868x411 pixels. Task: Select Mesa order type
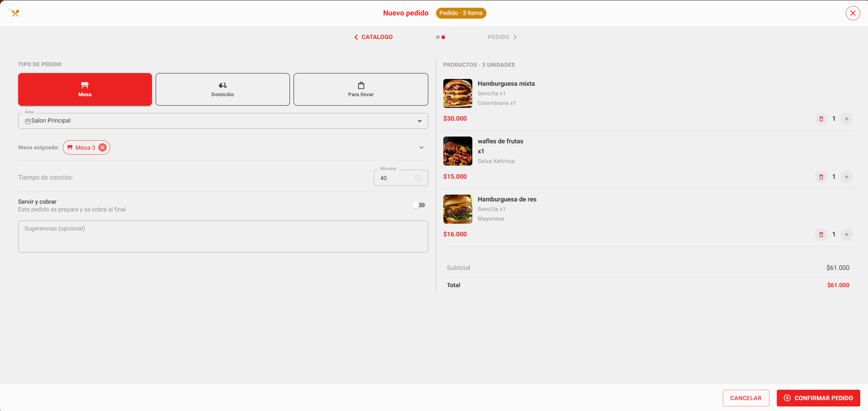tap(85, 89)
